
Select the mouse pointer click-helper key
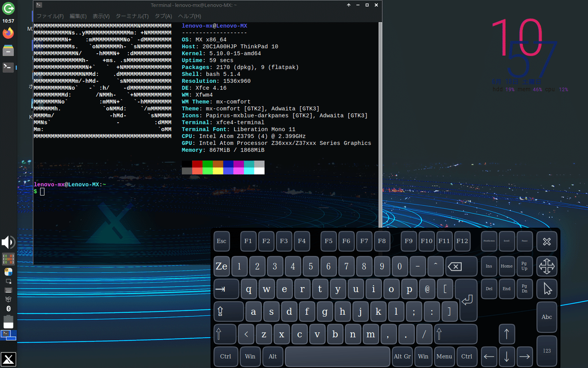coord(547,289)
